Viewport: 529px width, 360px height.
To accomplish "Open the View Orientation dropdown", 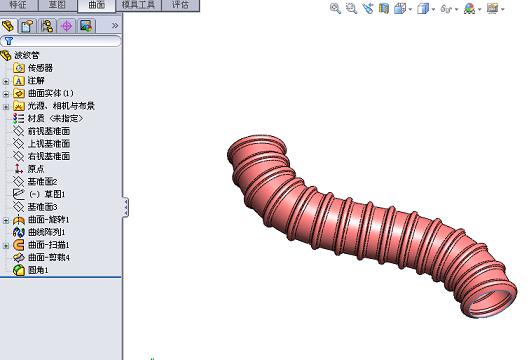I will (x=403, y=8).
